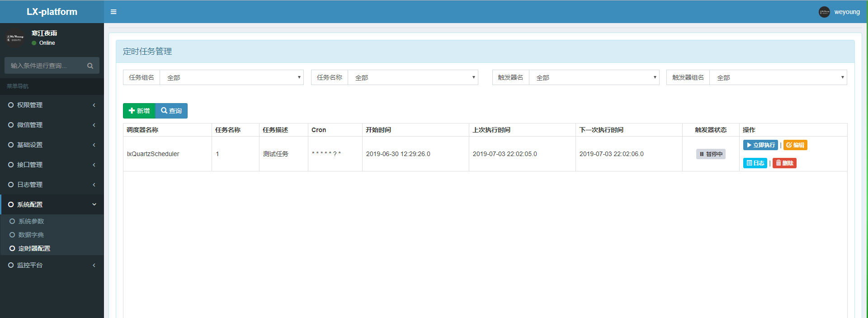
Task: Click the 2019-07-03 22:02:05.0 last run time
Action: coord(505,154)
